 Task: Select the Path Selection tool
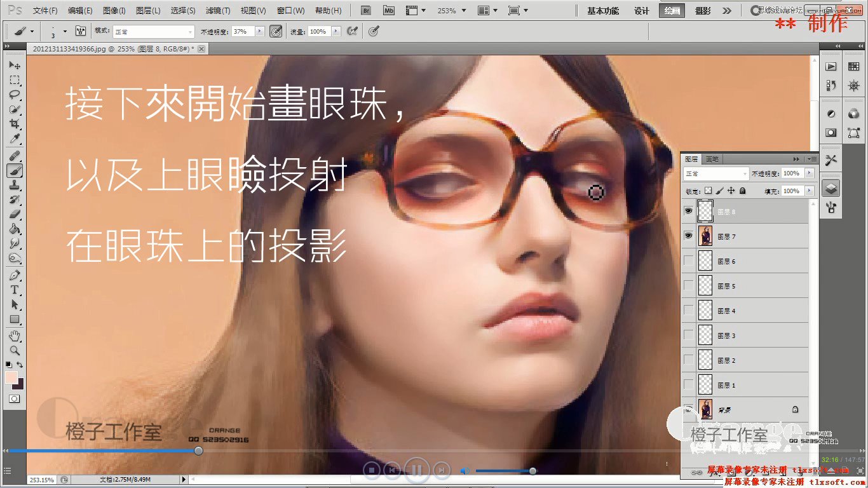[x=15, y=304]
